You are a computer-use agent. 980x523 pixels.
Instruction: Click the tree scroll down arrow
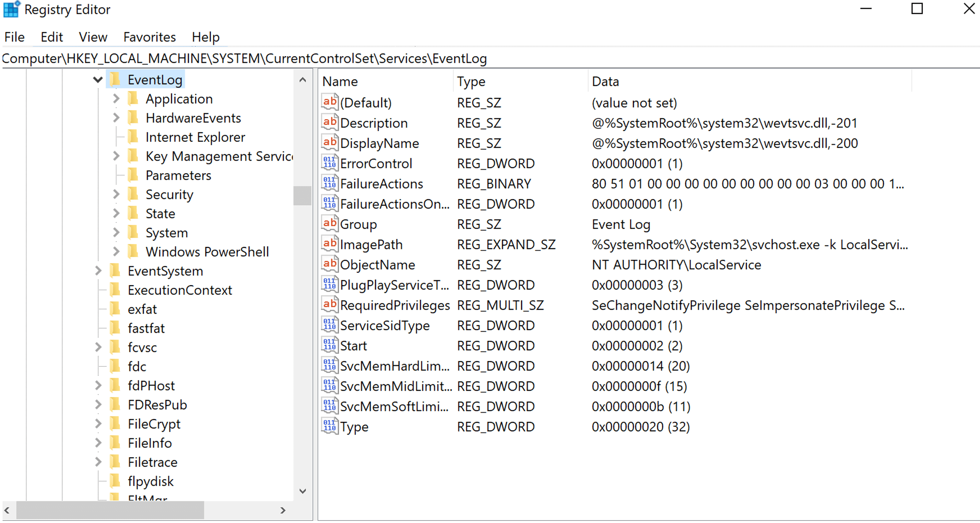coord(303,490)
